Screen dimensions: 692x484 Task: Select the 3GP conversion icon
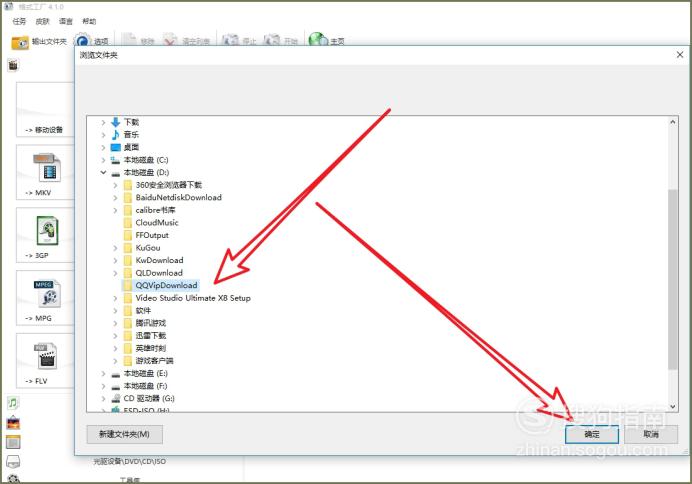coord(47,230)
